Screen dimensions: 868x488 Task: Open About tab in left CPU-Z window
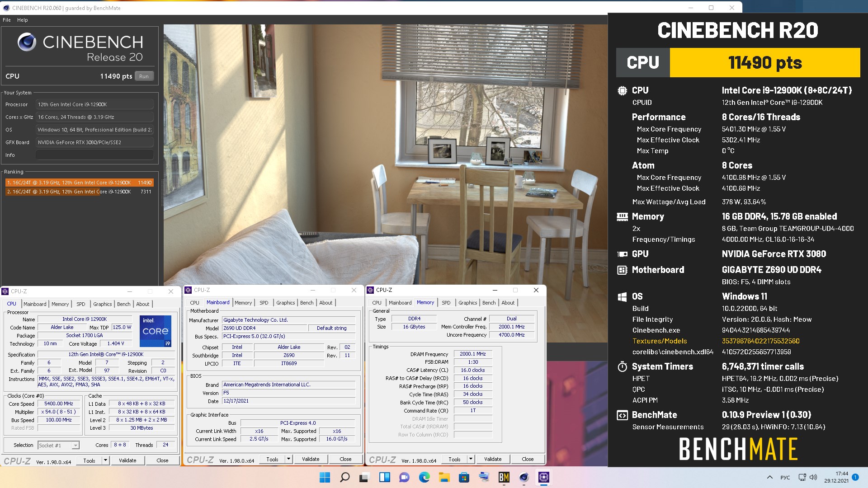pyautogui.click(x=142, y=304)
